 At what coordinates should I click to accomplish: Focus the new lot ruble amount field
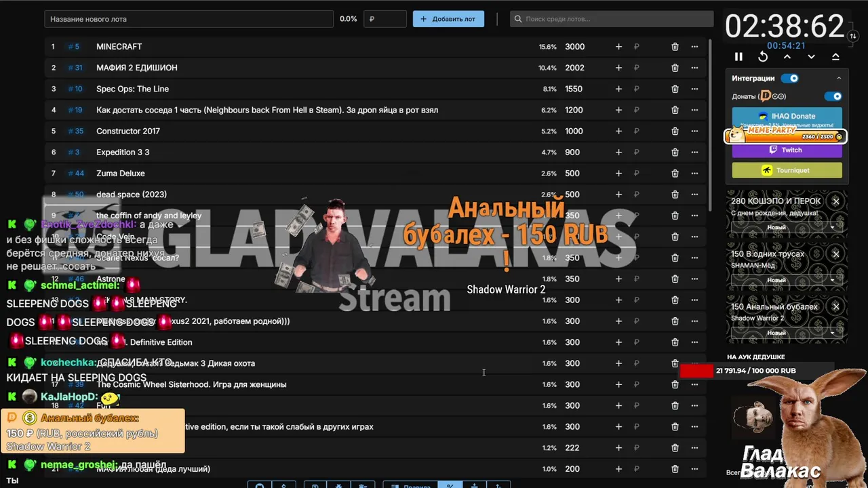click(x=385, y=19)
